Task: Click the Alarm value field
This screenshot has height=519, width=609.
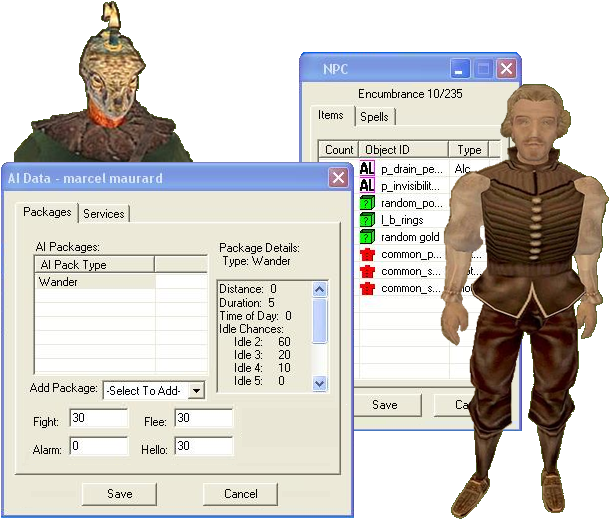Action: [x=99, y=446]
